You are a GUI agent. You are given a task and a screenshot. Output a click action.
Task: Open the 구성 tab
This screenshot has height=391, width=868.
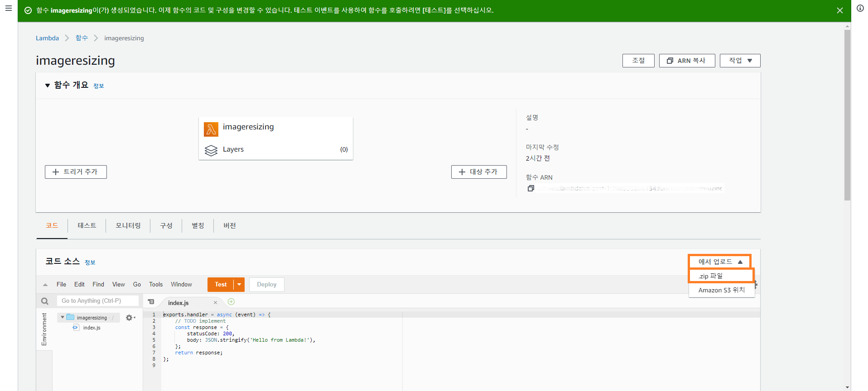coord(166,225)
